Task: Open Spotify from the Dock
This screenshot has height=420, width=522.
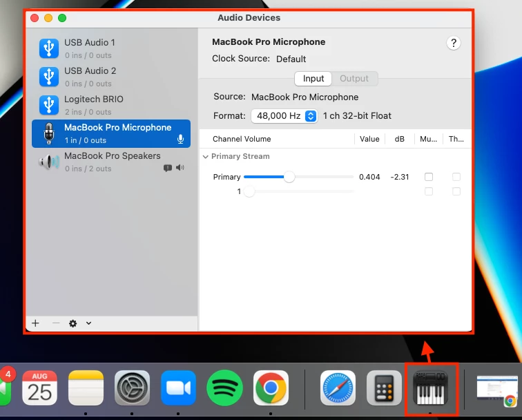Action: [x=224, y=388]
